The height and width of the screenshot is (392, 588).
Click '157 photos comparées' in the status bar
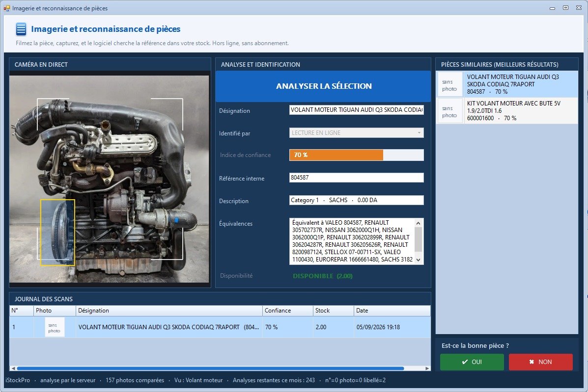tap(135, 380)
